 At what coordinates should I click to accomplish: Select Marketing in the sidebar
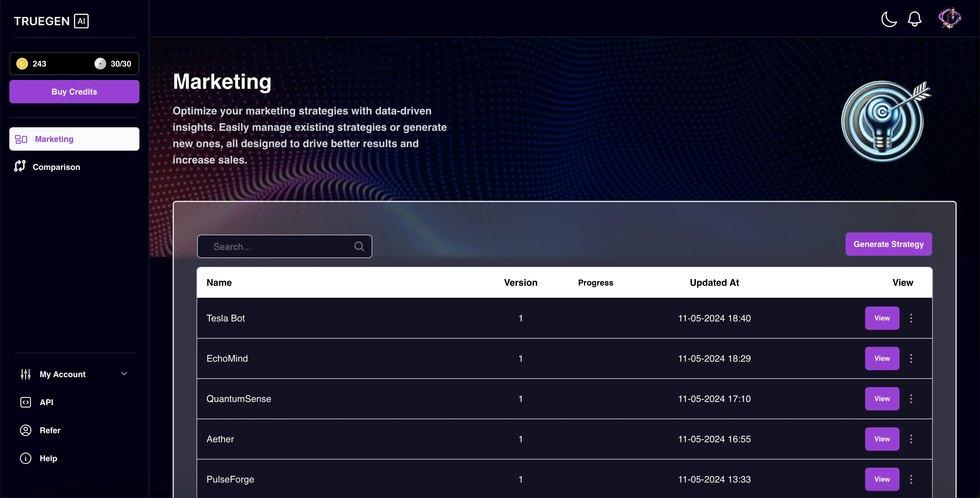tap(74, 139)
